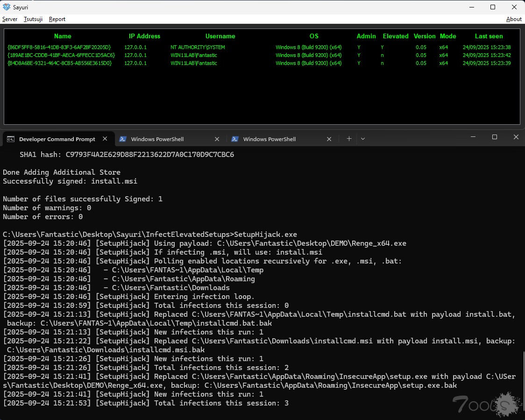Maximize the Sayuri window
This screenshot has width=525, height=420.
click(493, 7)
